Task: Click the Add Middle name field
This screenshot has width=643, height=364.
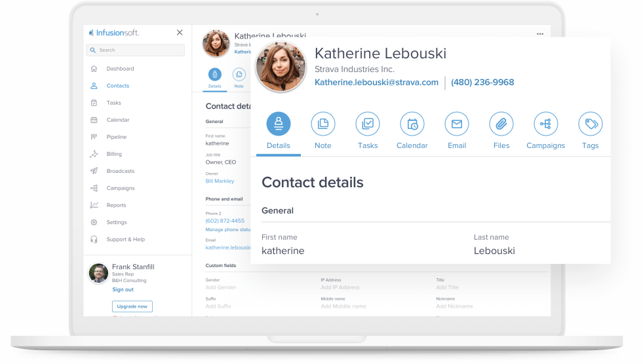Action: pos(343,306)
